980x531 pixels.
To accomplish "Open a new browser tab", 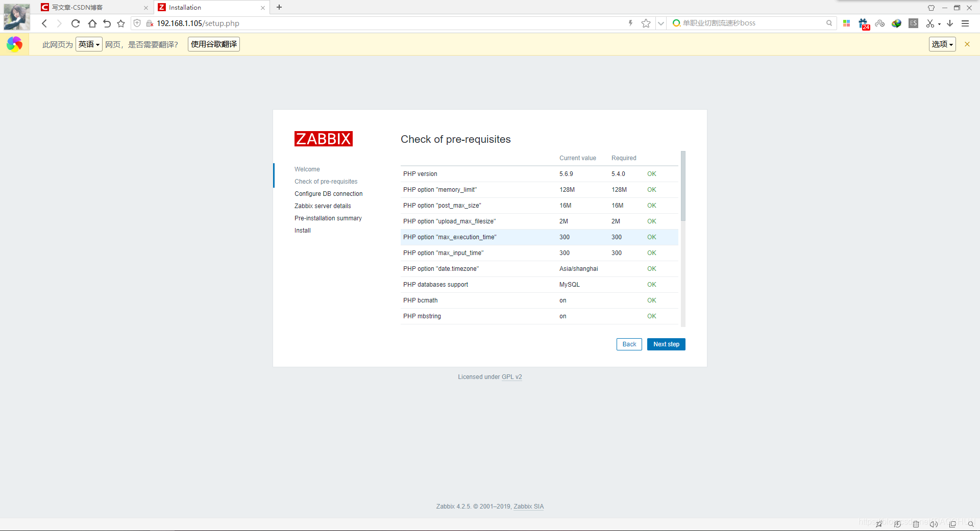I will pos(279,7).
